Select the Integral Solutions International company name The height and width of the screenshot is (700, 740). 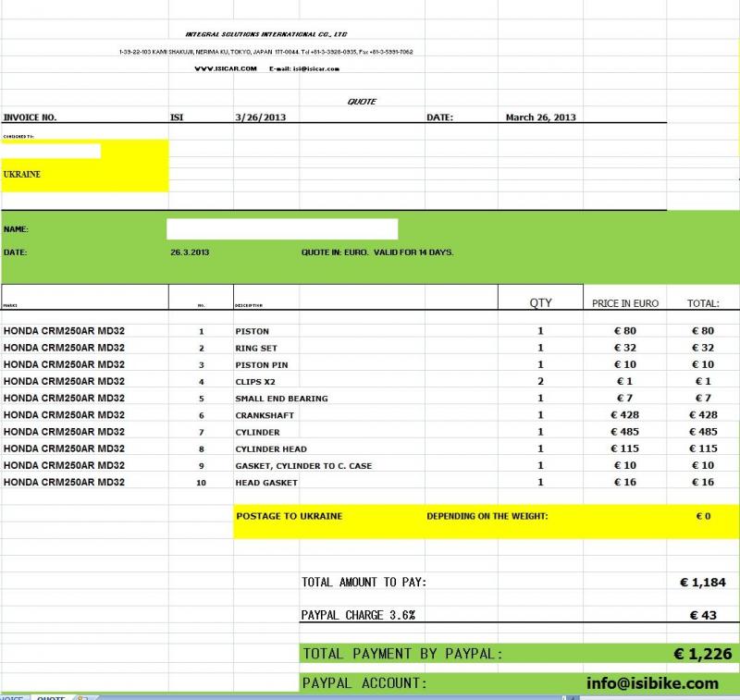click(266, 34)
